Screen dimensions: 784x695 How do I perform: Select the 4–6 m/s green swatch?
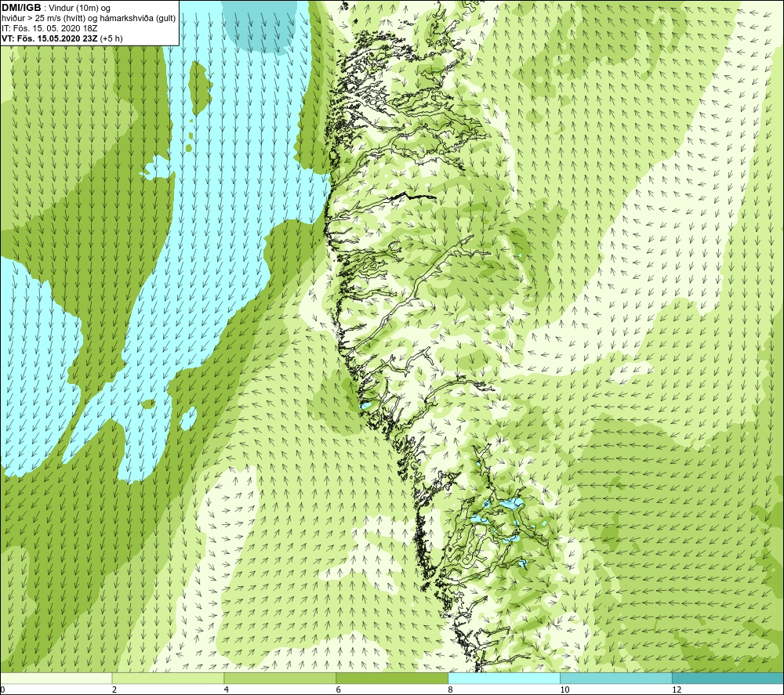click(280, 678)
